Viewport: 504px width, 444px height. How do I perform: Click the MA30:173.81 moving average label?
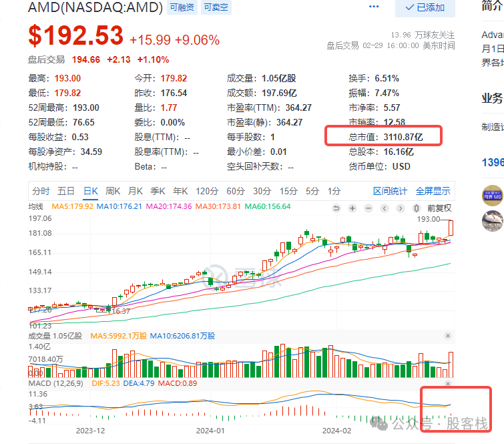point(218,206)
